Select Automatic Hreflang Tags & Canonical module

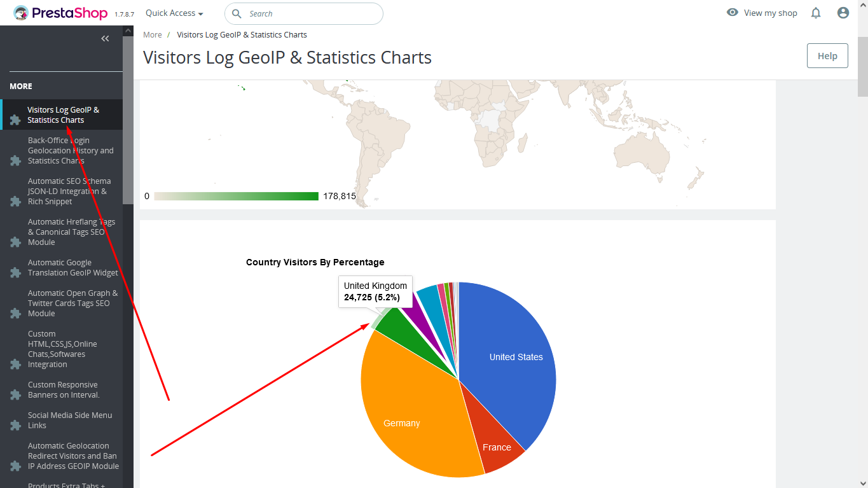(x=71, y=232)
